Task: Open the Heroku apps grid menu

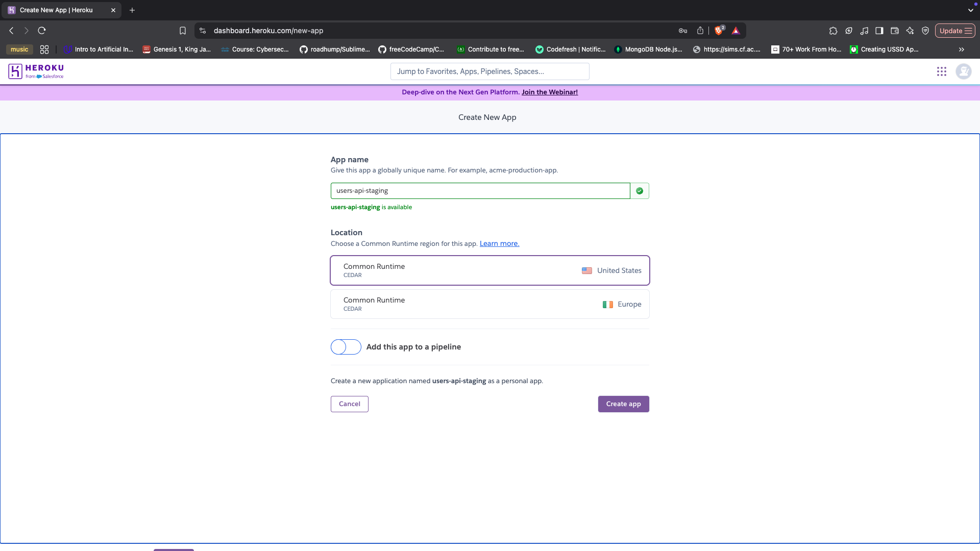Action: tap(942, 71)
